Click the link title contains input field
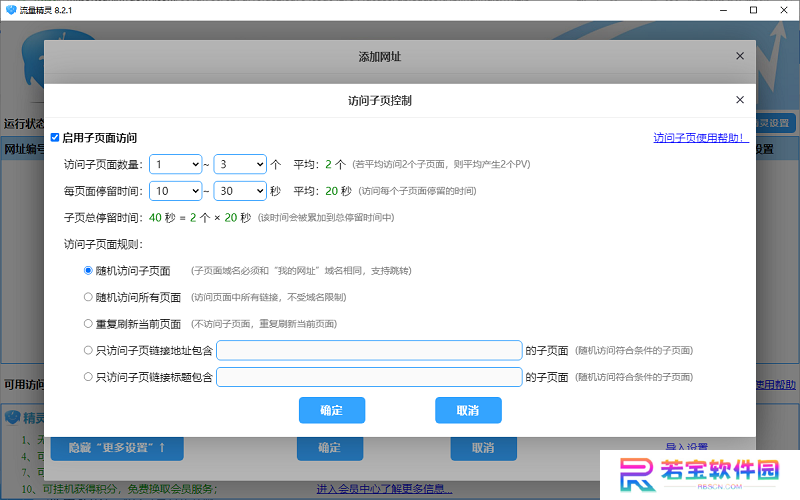The image size is (800, 500). pos(369,377)
